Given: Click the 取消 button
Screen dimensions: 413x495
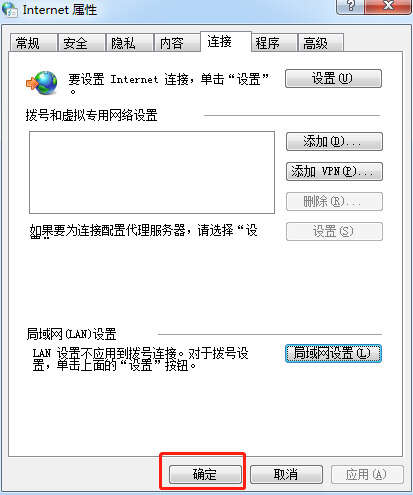Looking at the screenshot, I should point(286,474).
